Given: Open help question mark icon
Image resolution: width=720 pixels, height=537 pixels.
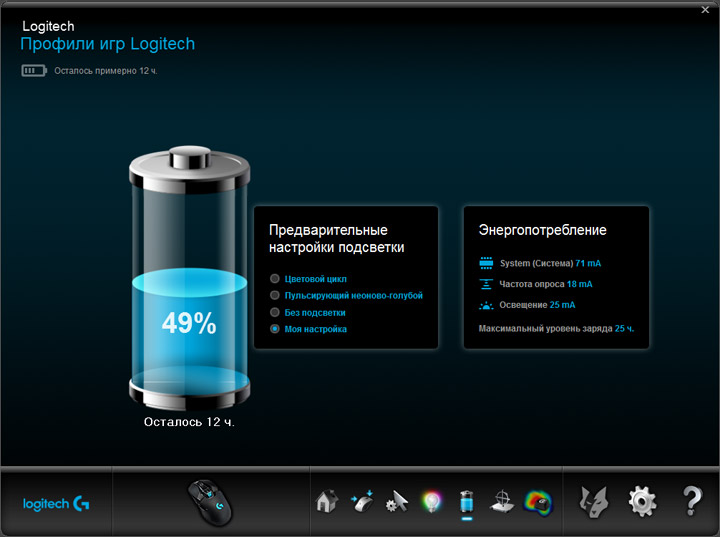Looking at the screenshot, I should click(x=692, y=501).
